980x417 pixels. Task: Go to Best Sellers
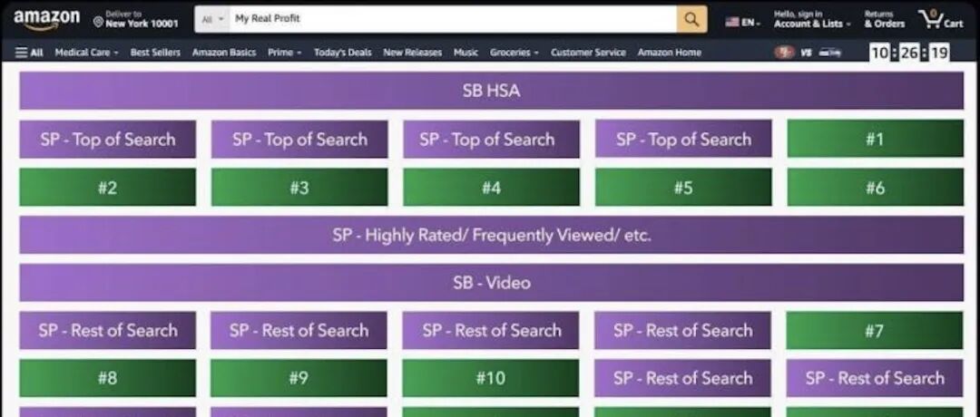click(155, 53)
